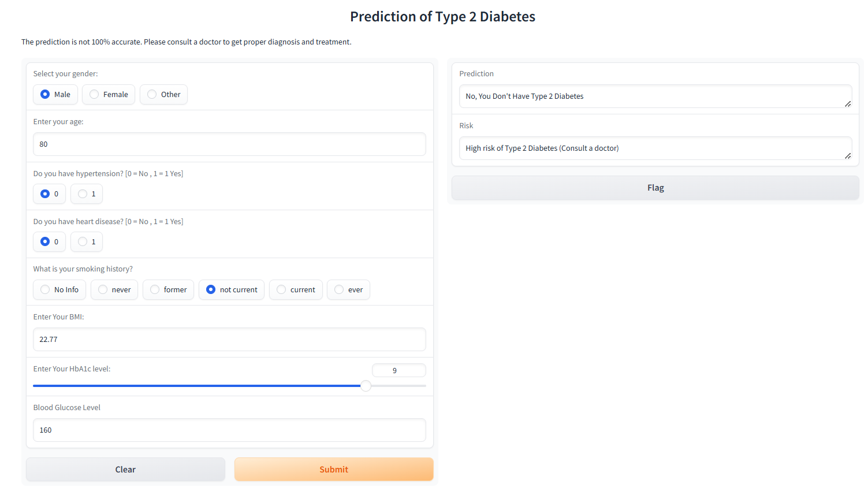Focus the Blood Glucose Level field
Screen dimensions: 868x495
[x=229, y=430]
